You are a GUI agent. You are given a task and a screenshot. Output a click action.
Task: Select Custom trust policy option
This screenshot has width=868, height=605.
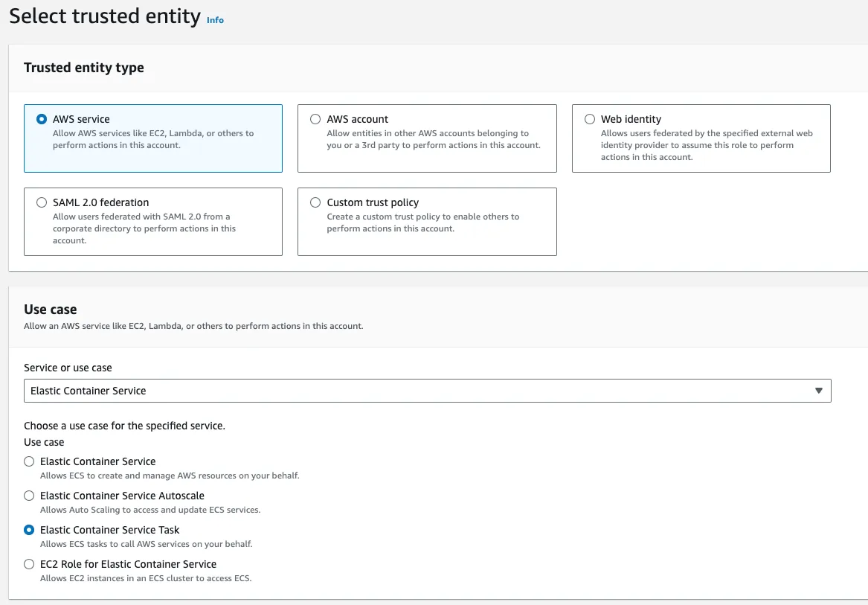click(315, 202)
